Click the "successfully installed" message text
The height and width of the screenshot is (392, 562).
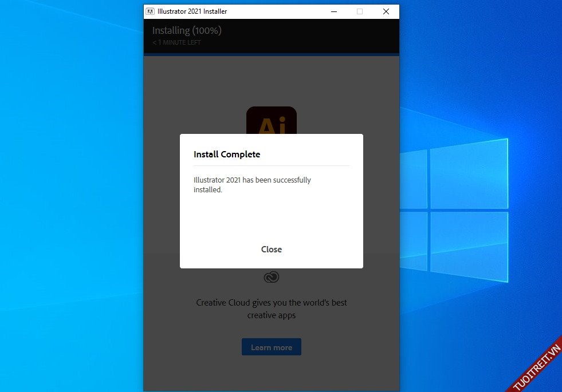pos(252,184)
